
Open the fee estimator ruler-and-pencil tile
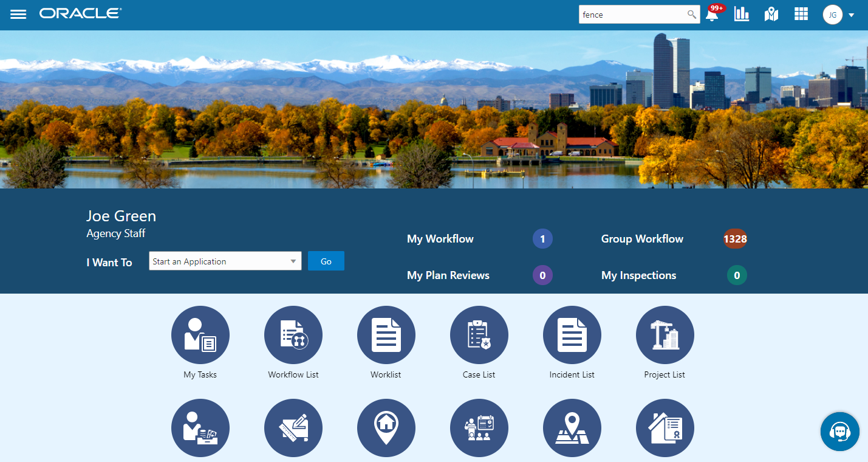293,428
